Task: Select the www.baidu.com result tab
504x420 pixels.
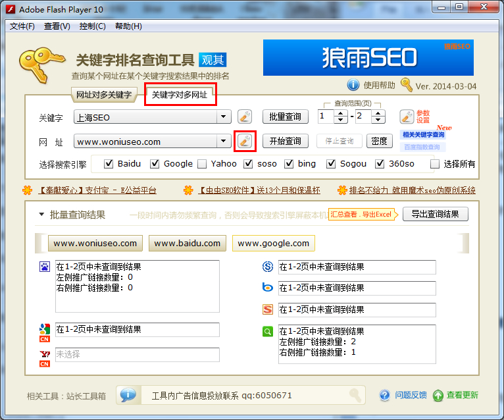Action: (x=188, y=243)
